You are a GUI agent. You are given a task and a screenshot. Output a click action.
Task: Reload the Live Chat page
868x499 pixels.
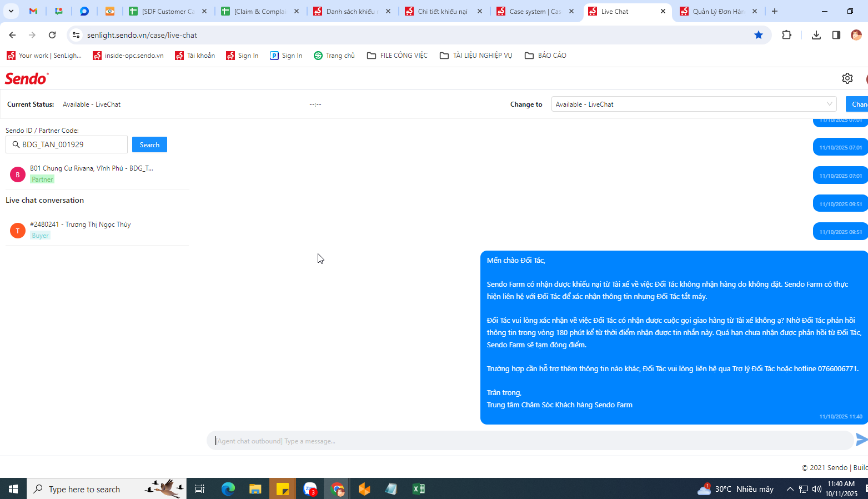[x=52, y=35]
